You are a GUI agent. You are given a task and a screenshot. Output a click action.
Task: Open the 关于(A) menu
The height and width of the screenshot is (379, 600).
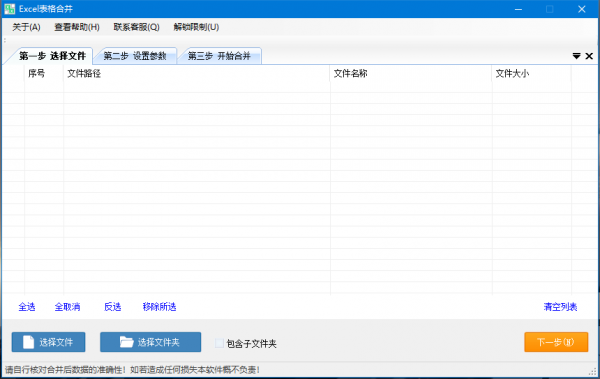click(26, 27)
